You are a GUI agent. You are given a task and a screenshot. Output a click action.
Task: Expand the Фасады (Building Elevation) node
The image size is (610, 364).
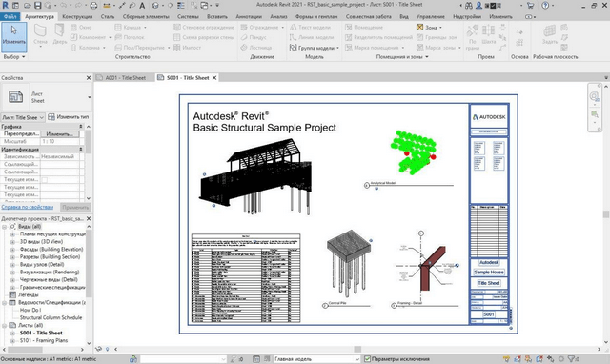12,250
